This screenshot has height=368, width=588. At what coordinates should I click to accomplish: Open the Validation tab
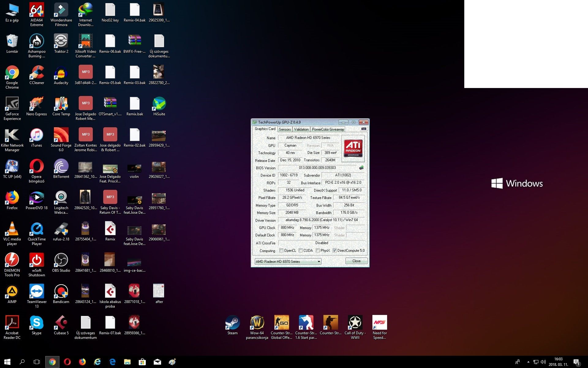point(301,129)
